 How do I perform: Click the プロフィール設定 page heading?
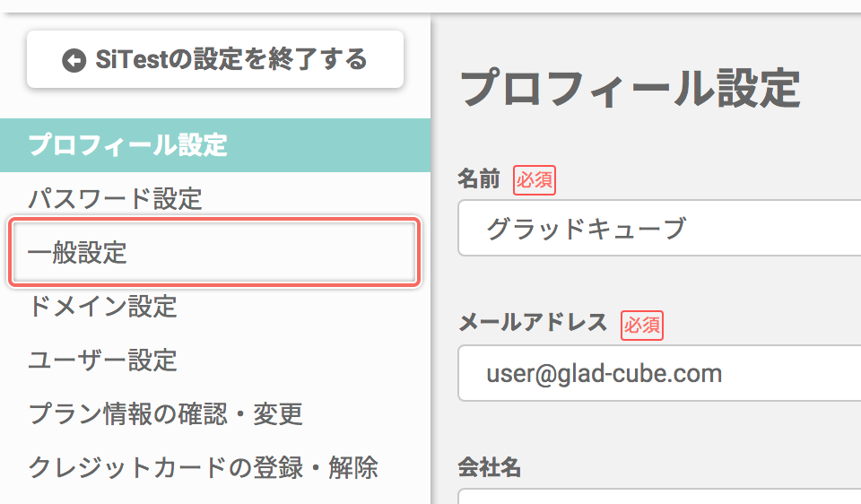tap(631, 88)
